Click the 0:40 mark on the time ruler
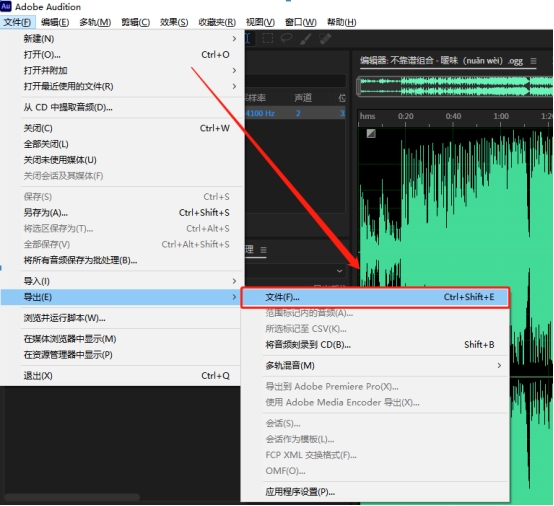Screen dimensions: 554x506 (453, 116)
